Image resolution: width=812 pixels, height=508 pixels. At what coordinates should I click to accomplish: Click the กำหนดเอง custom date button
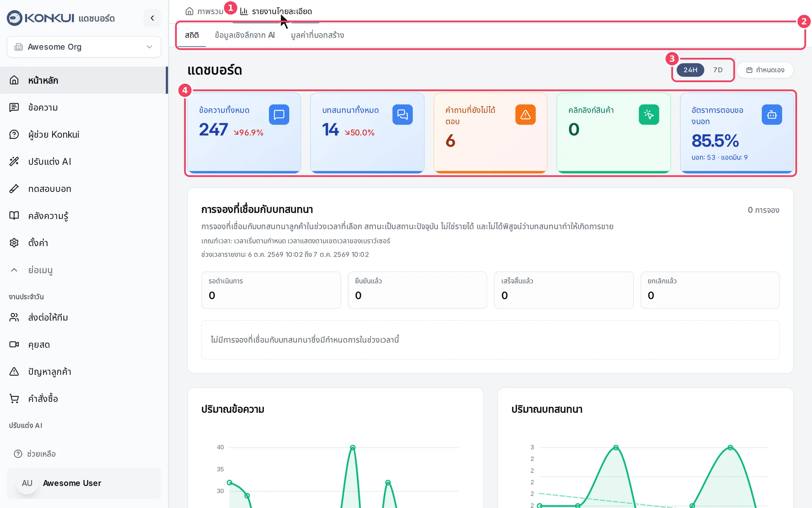pyautogui.click(x=765, y=70)
